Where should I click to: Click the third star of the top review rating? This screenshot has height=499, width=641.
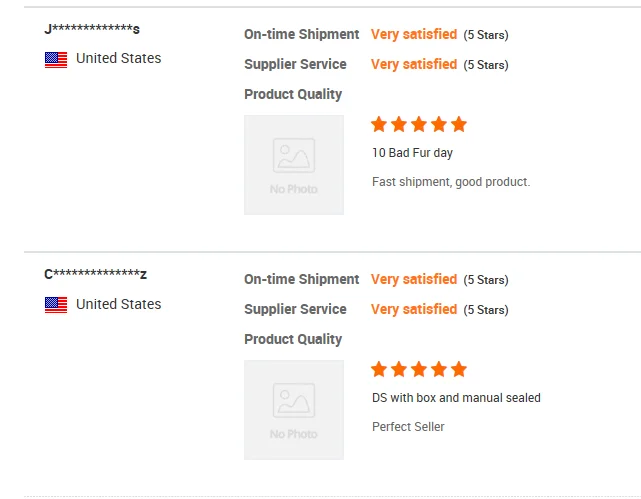[419, 124]
